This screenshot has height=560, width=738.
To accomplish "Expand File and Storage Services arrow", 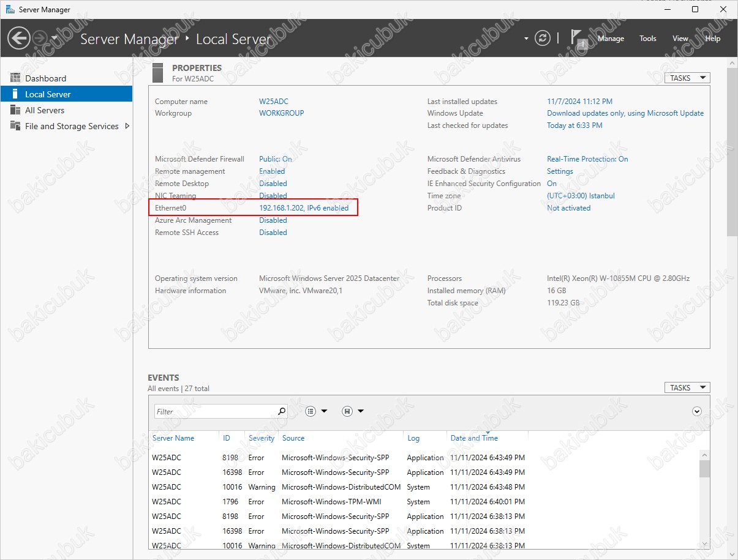I will [x=127, y=126].
